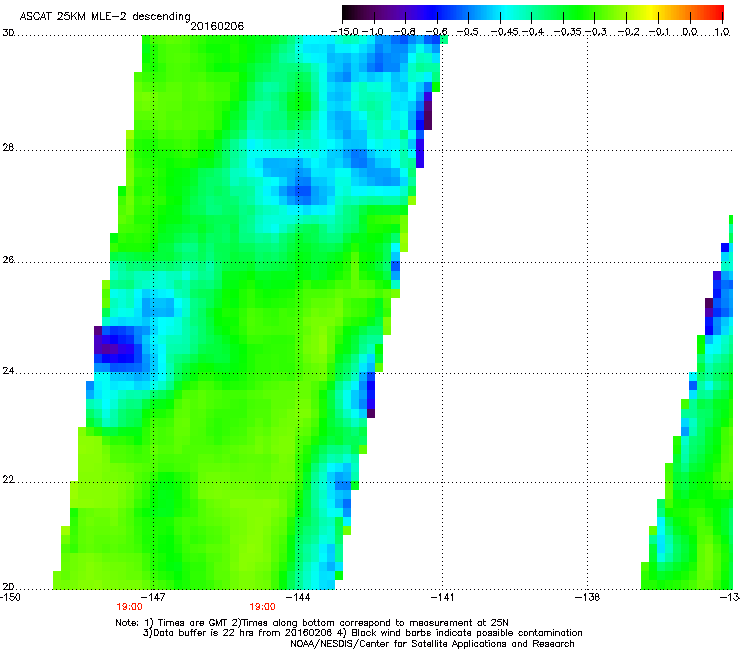This screenshot has width=740, height=650.
Task: Click longitude label -138
Action: coord(587,597)
